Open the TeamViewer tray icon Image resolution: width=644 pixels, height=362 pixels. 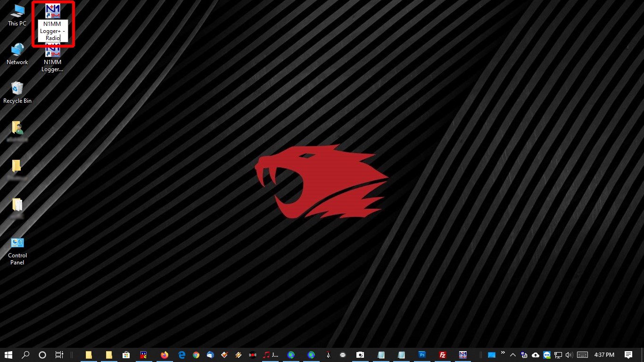point(547,355)
